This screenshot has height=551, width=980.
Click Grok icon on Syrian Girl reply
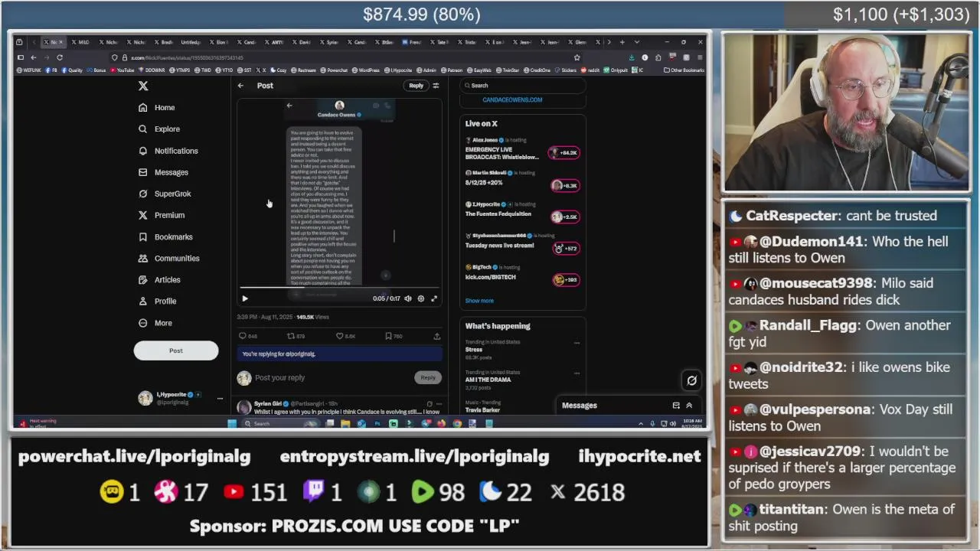(x=430, y=403)
